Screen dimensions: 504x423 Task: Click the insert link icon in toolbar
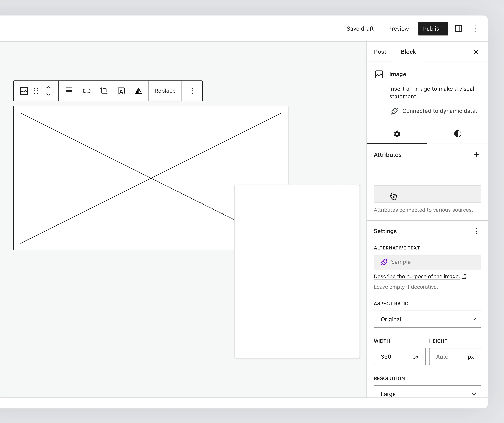87,91
